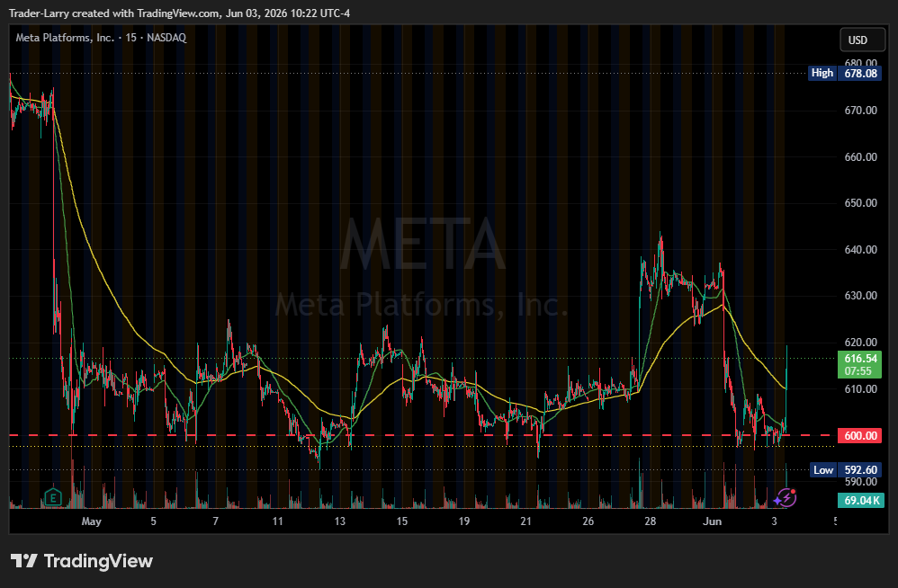Click the Low 592.60 price label
Image resolution: width=898 pixels, height=588 pixels.
point(845,470)
